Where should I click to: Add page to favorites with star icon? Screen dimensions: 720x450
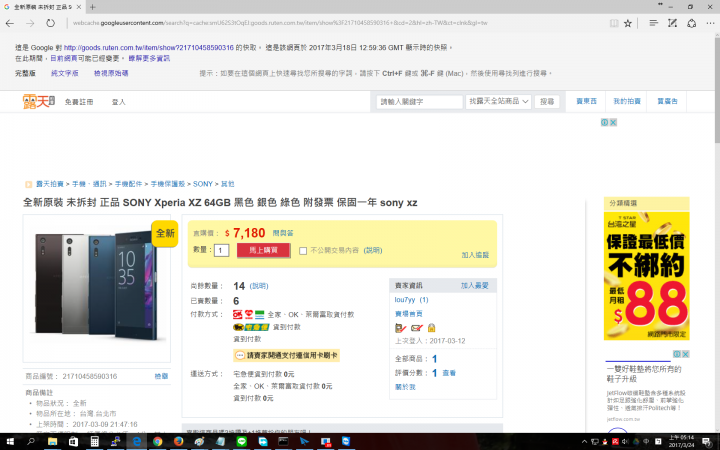[x=628, y=23]
